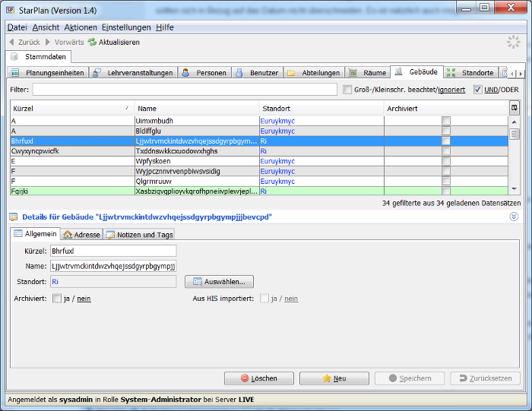Open the Hilfe menu
The height and width of the screenshot is (411, 532).
click(x=165, y=27)
